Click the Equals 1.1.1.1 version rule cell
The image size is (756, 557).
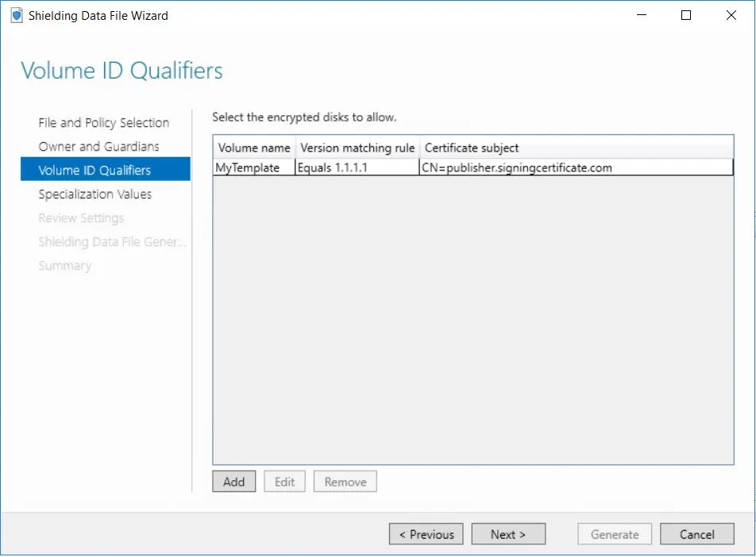pyautogui.click(x=333, y=167)
